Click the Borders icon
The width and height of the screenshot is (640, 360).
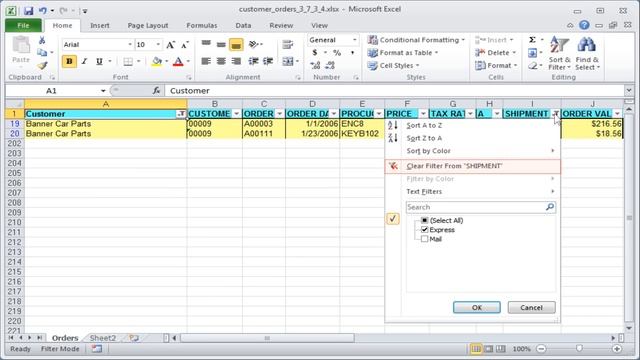click(x=128, y=62)
